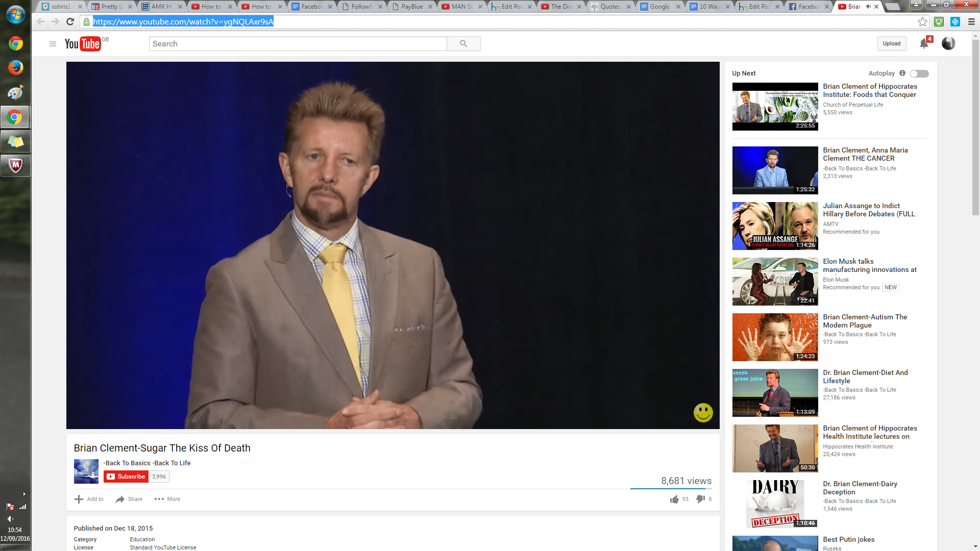This screenshot has height=551, width=980.
Task: Toggle the Autoplay switch
Action: [919, 73]
